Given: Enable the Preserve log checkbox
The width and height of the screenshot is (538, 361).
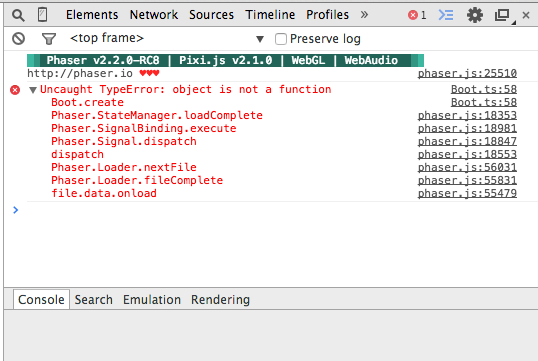Looking at the screenshot, I should pyautogui.click(x=281, y=39).
